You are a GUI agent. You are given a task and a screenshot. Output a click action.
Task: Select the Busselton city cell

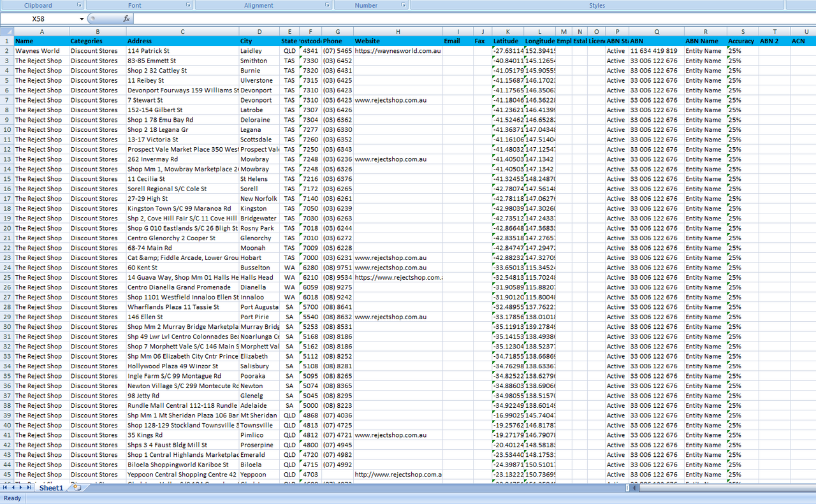point(259,268)
